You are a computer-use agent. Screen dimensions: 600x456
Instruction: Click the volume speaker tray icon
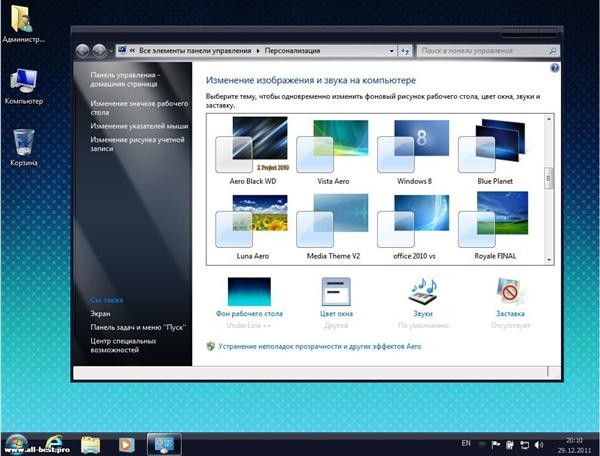[539, 445]
